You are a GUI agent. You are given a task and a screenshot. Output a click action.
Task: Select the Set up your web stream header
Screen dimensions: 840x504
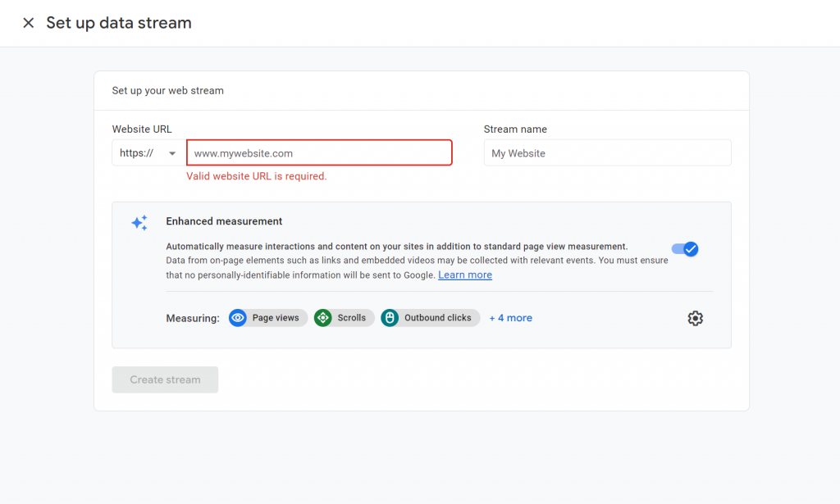tap(167, 90)
